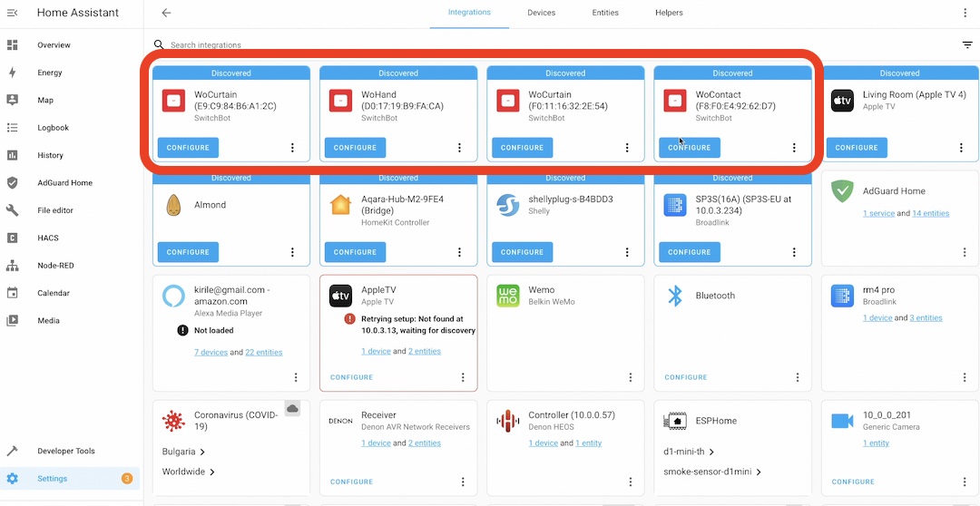Open options menu for shellyplug card
980x506 pixels.
(x=627, y=252)
